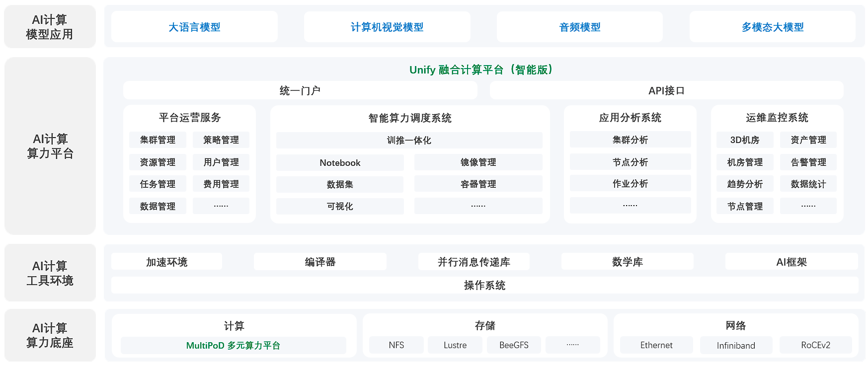868x367 pixels.
Task: Click the 资产管理 cell
Action: (808, 140)
